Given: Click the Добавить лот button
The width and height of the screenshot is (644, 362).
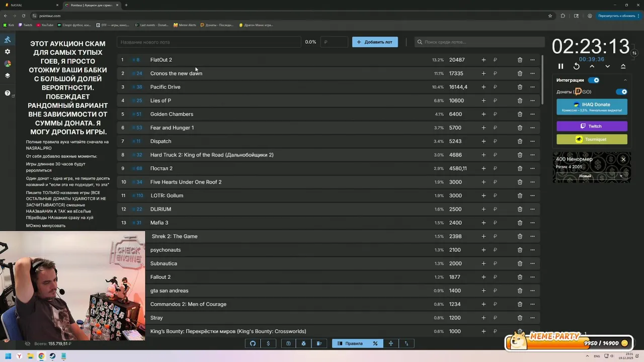Looking at the screenshot, I should (x=375, y=42).
